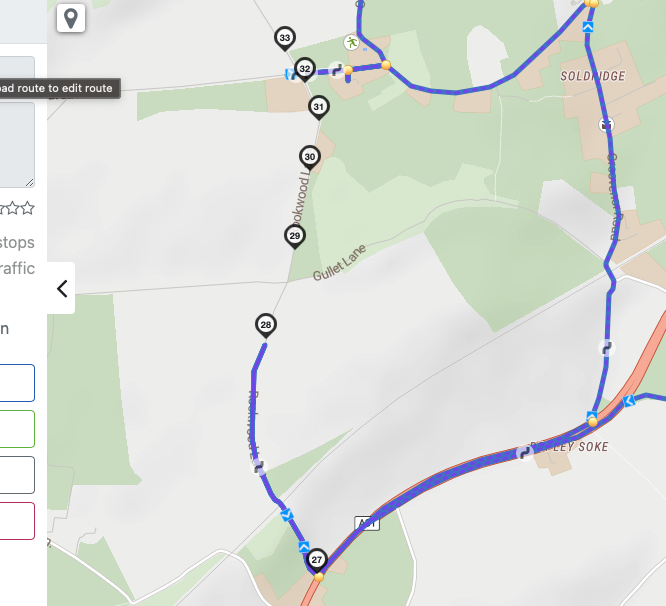The width and height of the screenshot is (666, 606).
Task: Select waypoint marker 27 near A31
Action: point(317,561)
